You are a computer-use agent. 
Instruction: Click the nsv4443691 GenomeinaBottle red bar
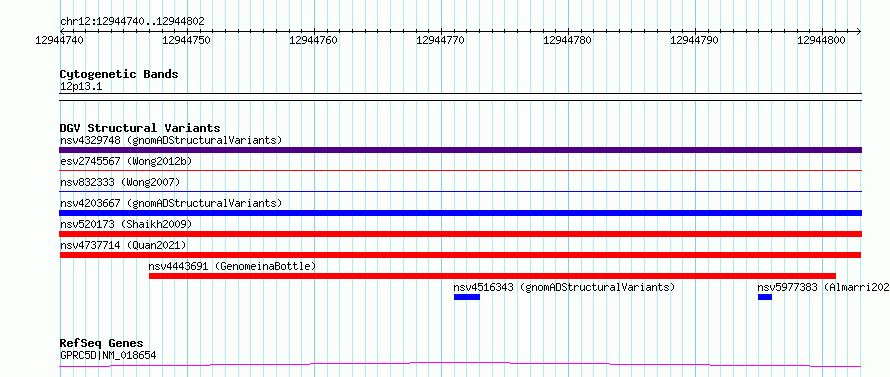click(492, 276)
